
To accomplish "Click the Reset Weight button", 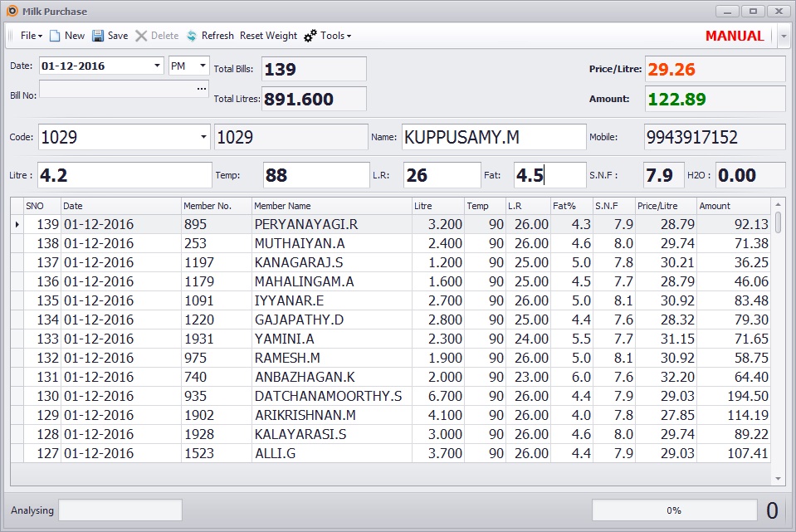I will pos(268,36).
